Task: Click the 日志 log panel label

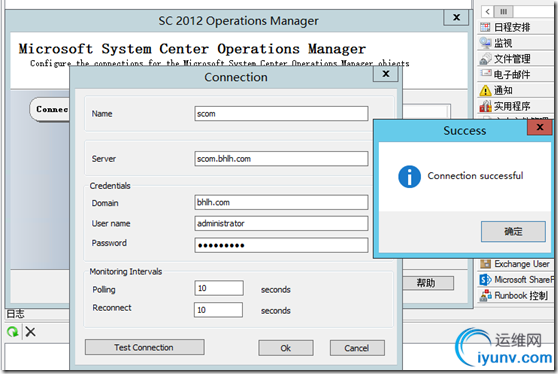Action: click(15, 314)
